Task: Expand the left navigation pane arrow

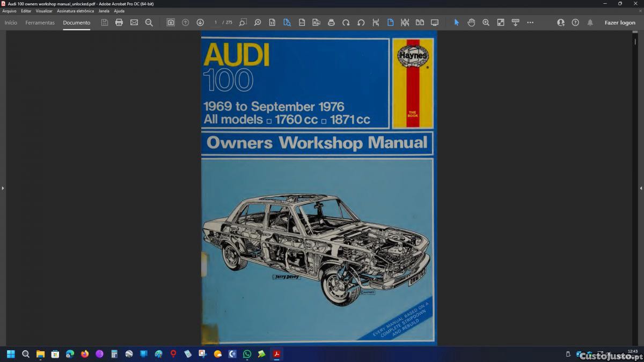Action: tap(3, 188)
